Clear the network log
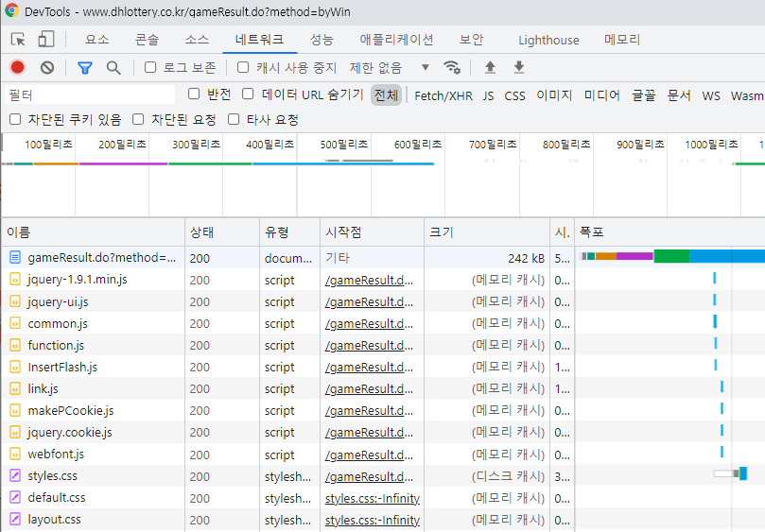Image resolution: width=765 pixels, height=532 pixels. click(47, 67)
